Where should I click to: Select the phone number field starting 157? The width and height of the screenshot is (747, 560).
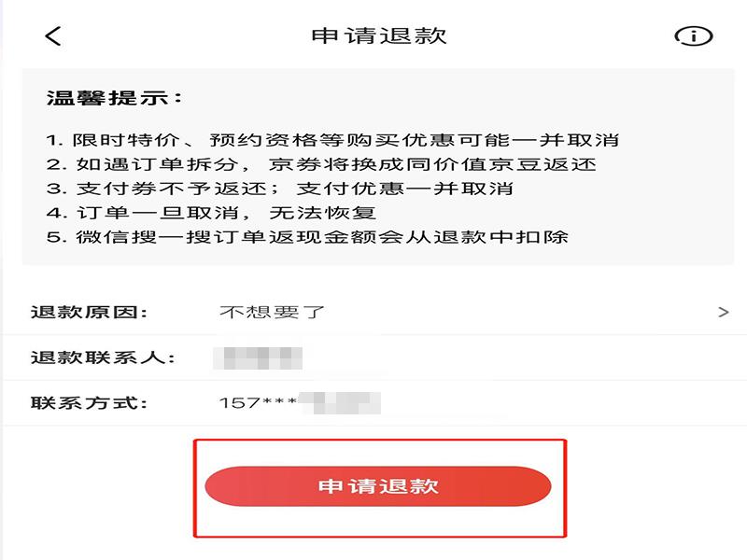point(301,403)
